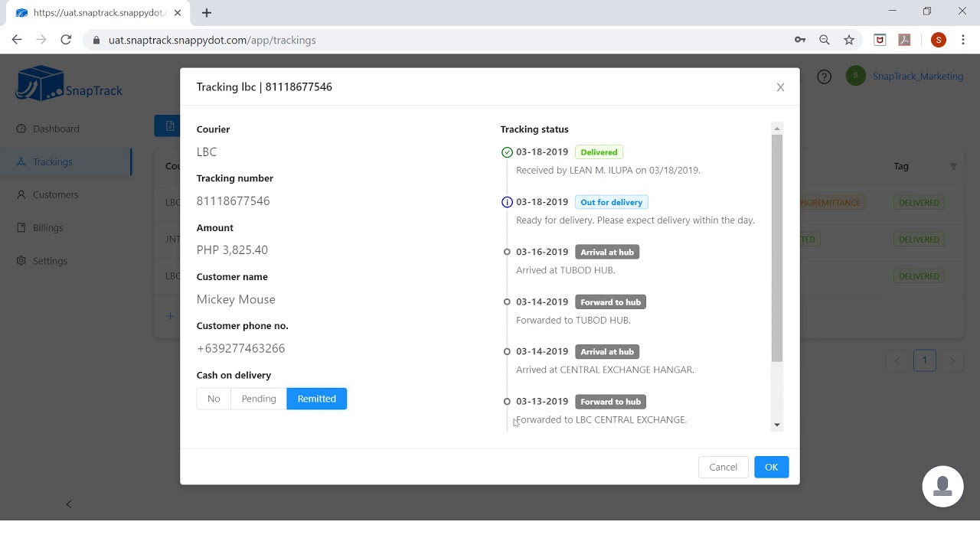Viewport: 980px width, 551px height.
Task: Click the chat support bubble icon
Action: coord(942,486)
